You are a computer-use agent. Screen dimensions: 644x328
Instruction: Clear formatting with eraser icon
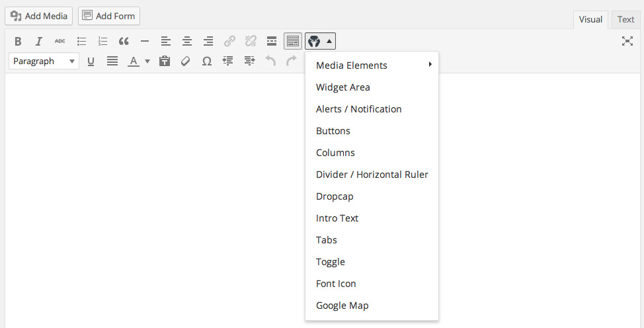[x=186, y=61]
